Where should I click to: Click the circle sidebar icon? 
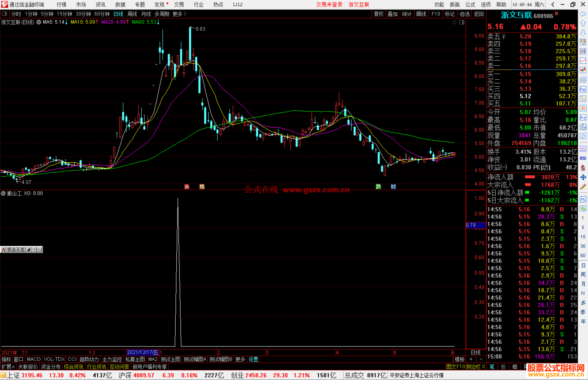click(583, 136)
